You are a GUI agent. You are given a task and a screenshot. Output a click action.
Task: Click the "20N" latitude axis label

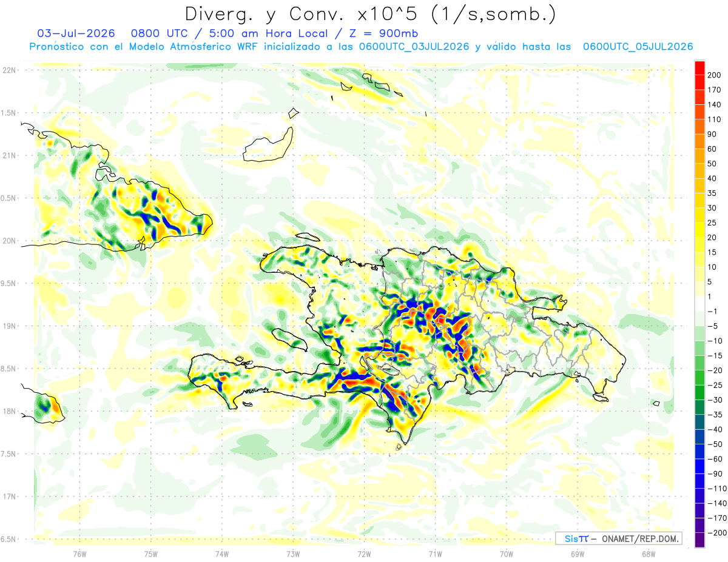pyautogui.click(x=9, y=241)
